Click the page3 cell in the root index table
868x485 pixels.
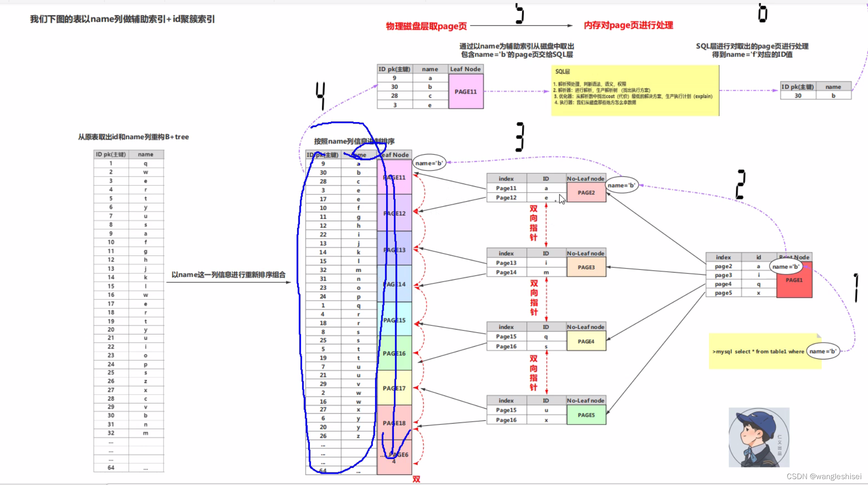[723, 275]
